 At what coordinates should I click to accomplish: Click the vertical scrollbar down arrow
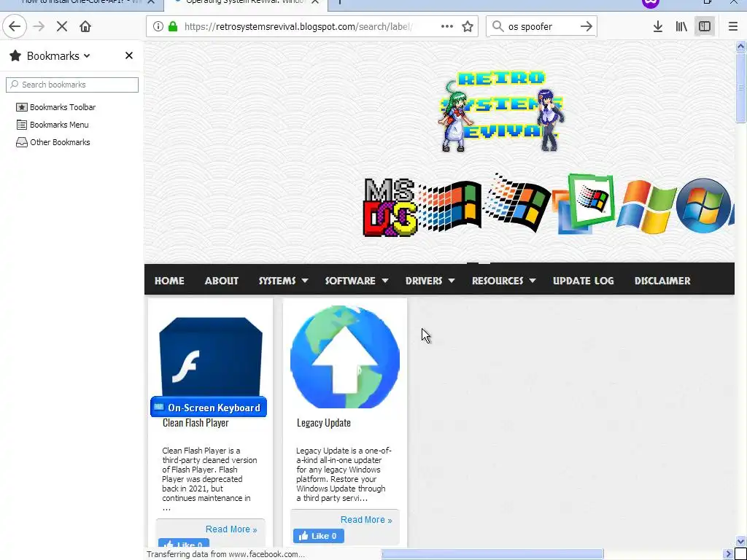tap(740, 542)
